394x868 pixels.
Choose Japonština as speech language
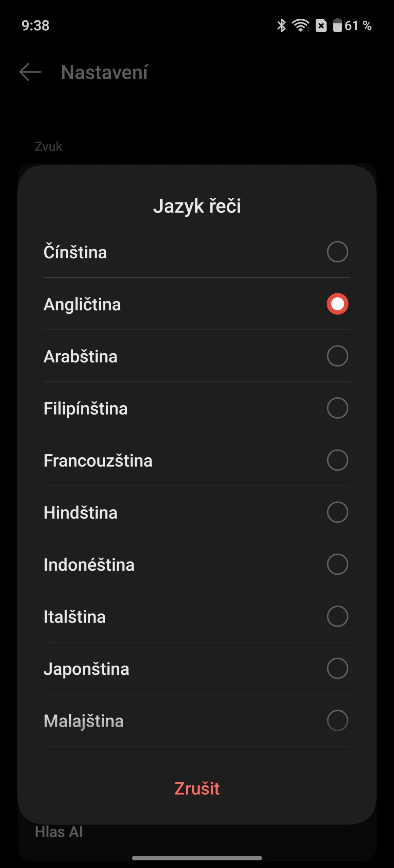click(337, 668)
